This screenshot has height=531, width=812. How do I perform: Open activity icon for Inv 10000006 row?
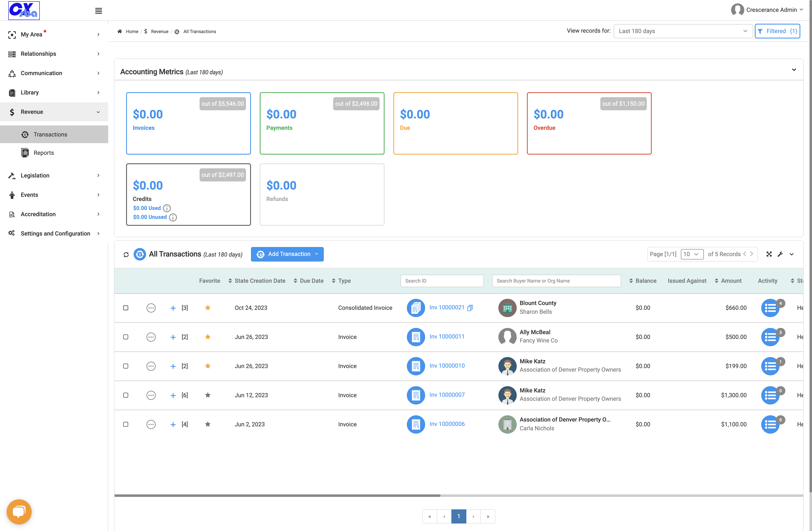pyautogui.click(x=770, y=425)
